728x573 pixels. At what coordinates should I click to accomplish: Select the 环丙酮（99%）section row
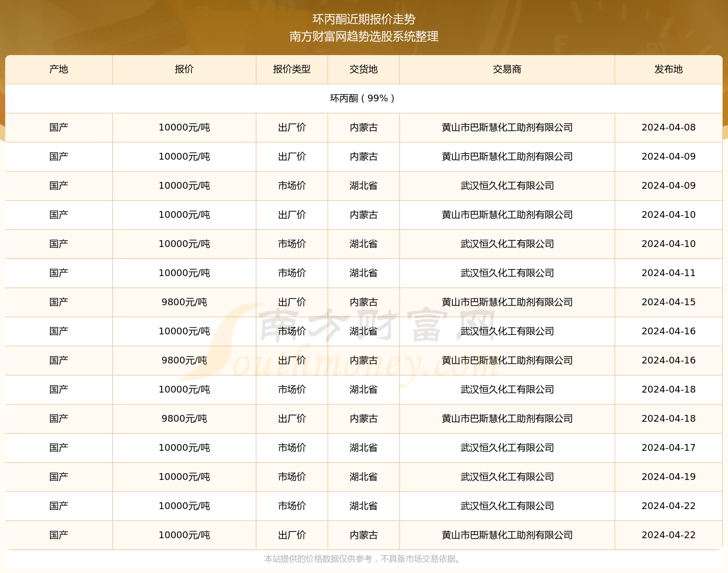point(363,98)
